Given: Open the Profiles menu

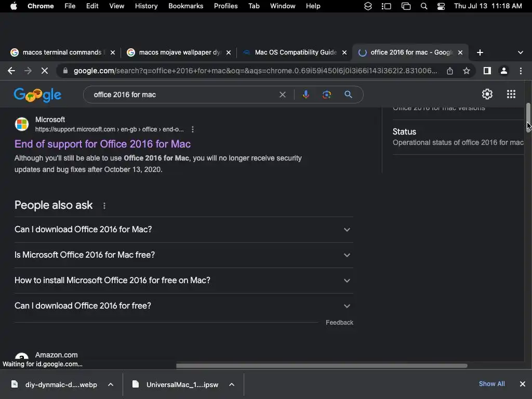Looking at the screenshot, I should 225,6.
